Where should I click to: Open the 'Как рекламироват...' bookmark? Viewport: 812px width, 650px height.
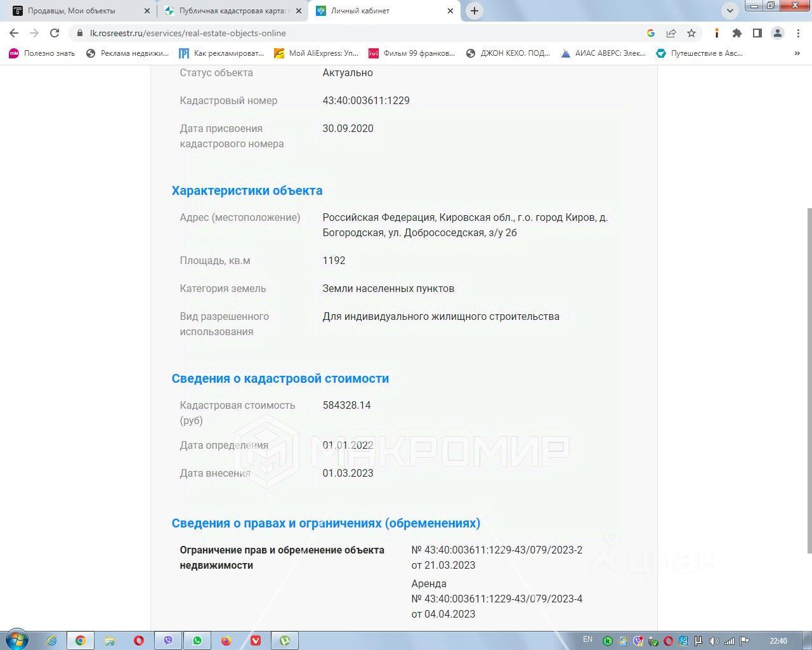pos(221,53)
